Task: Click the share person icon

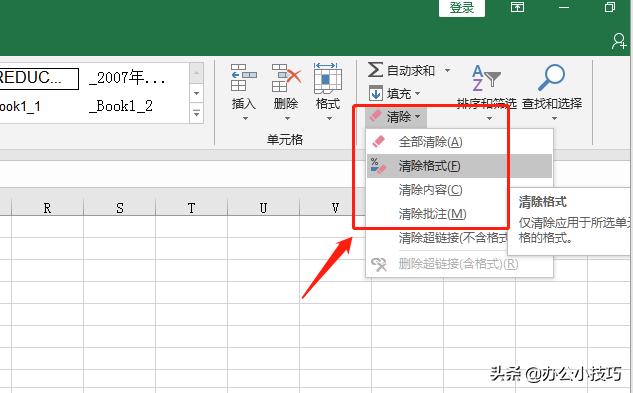Action: (x=619, y=41)
